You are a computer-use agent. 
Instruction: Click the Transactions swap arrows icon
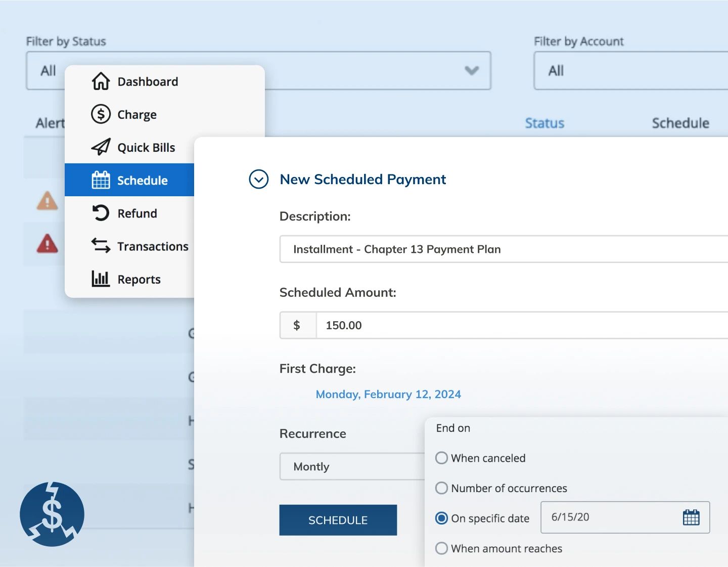101,246
